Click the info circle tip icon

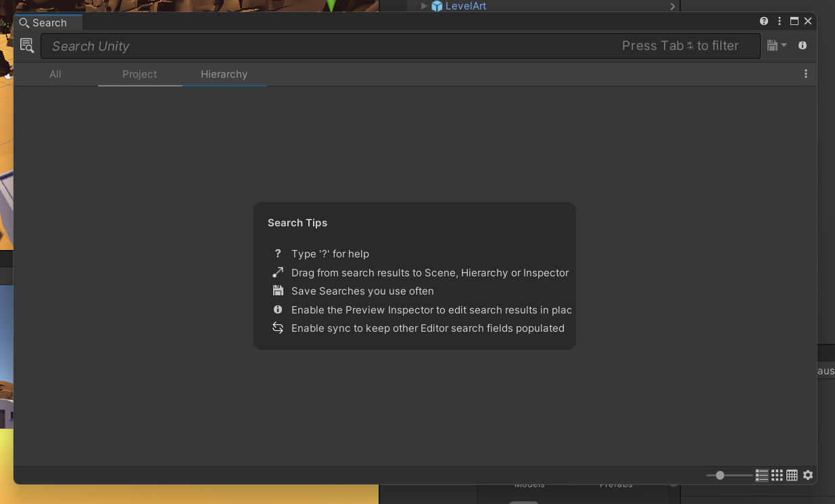278,309
